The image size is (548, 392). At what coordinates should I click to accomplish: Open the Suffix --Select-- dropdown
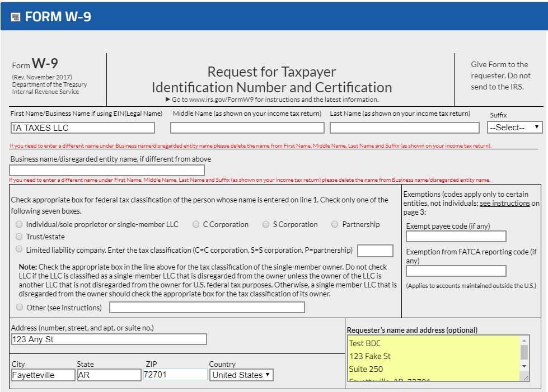[515, 127]
